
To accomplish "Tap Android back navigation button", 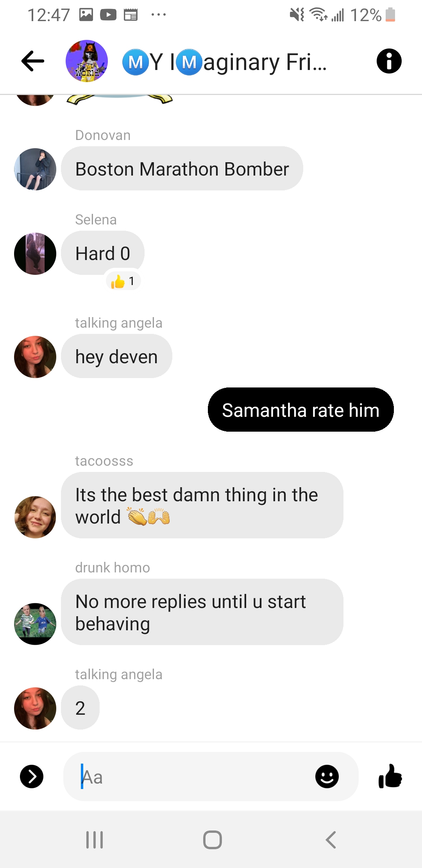I will click(331, 839).
